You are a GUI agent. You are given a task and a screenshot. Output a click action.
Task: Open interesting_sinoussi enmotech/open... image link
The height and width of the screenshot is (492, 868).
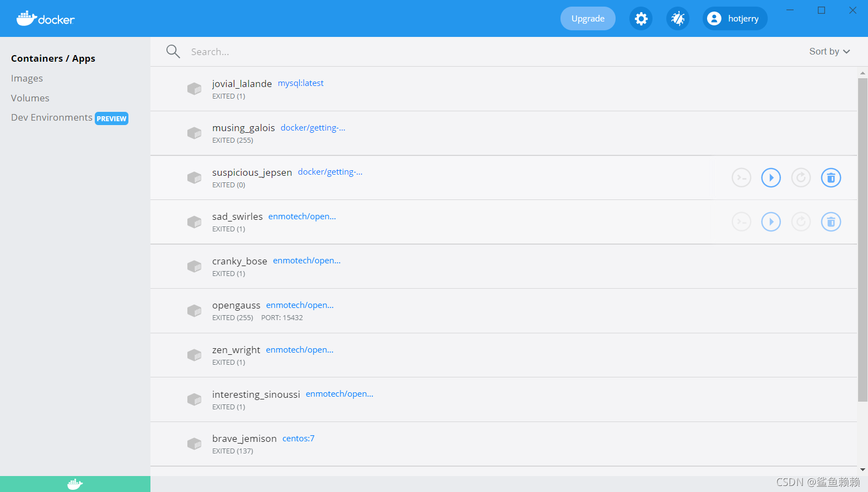[339, 394]
